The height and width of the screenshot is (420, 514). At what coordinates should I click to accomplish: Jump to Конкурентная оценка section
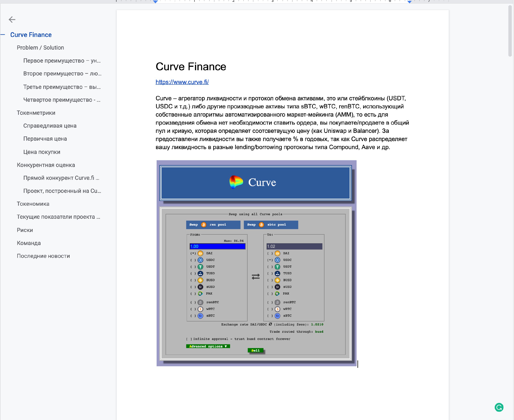[x=46, y=165]
